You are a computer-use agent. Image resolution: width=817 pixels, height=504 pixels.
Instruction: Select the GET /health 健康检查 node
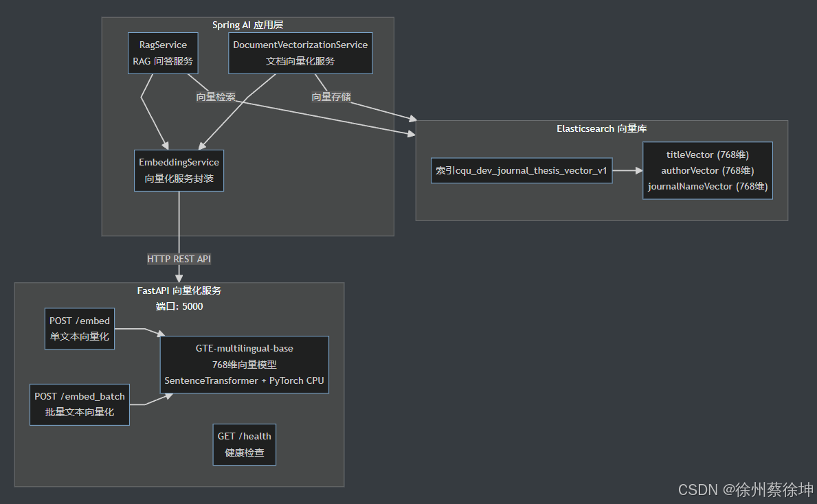pos(245,445)
